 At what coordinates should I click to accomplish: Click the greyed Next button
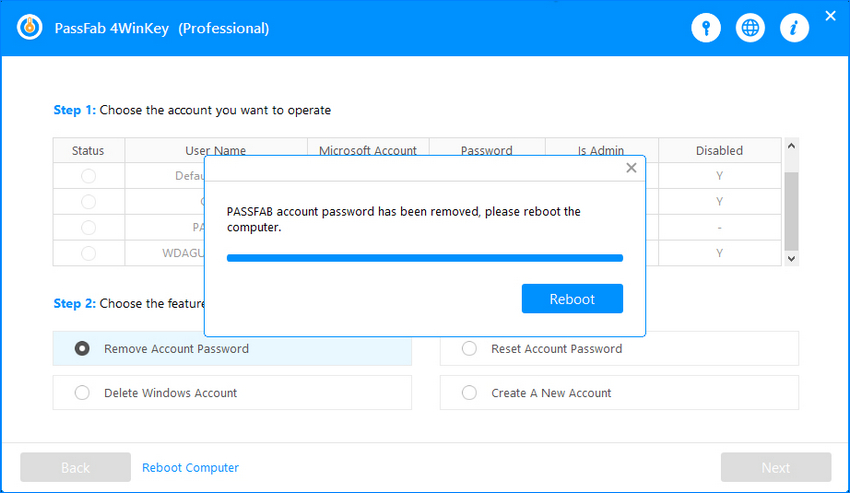click(776, 467)
